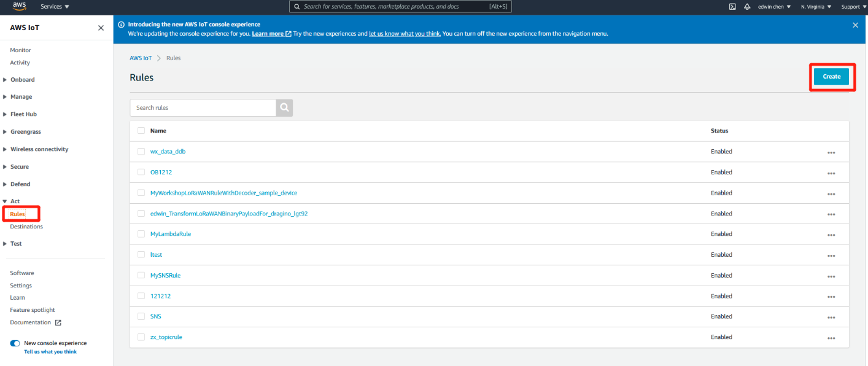Click the banner info icon
The height and width of the screenshot is (366, 868).
pos(121,25)
